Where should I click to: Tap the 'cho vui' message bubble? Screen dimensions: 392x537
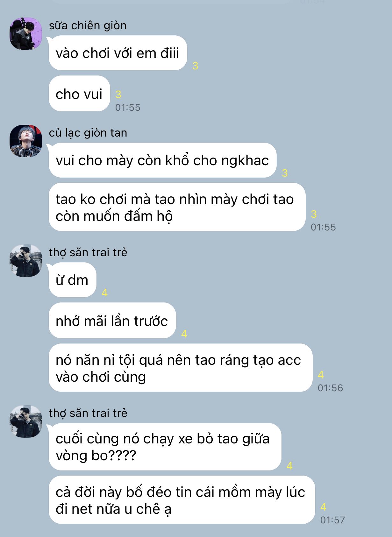(79, 94)
